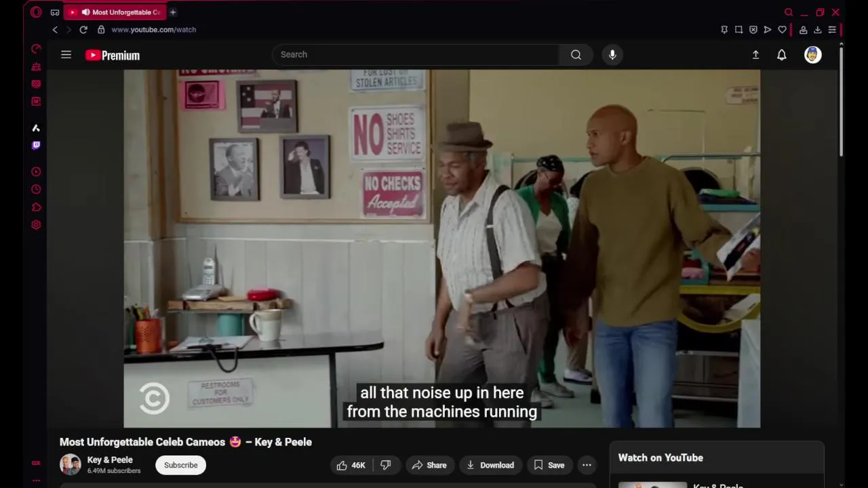Image resolution: width=868 pixels, height=488 pixels.
Task: Open the YouTube upload/create icon
Action: point(755,55)
